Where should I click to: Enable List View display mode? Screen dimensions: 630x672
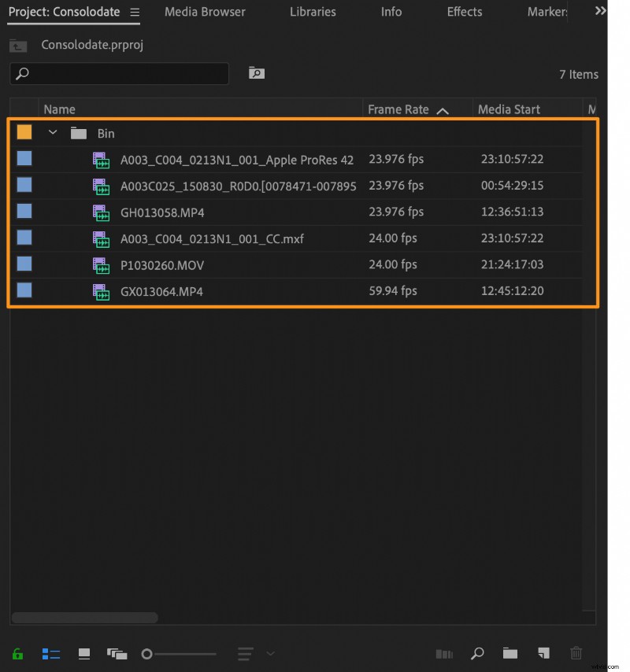(x=50, y=654)
